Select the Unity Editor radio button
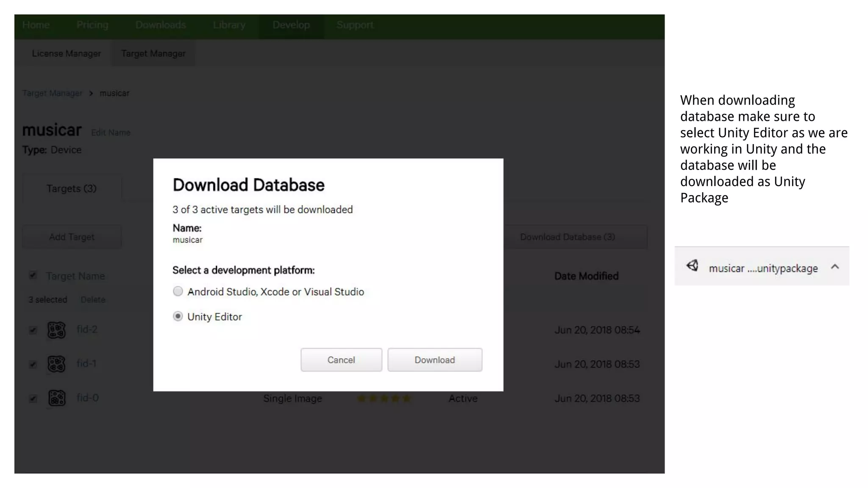Image resolution: width=868 pixels, height=488 pixels. (178, 316)
